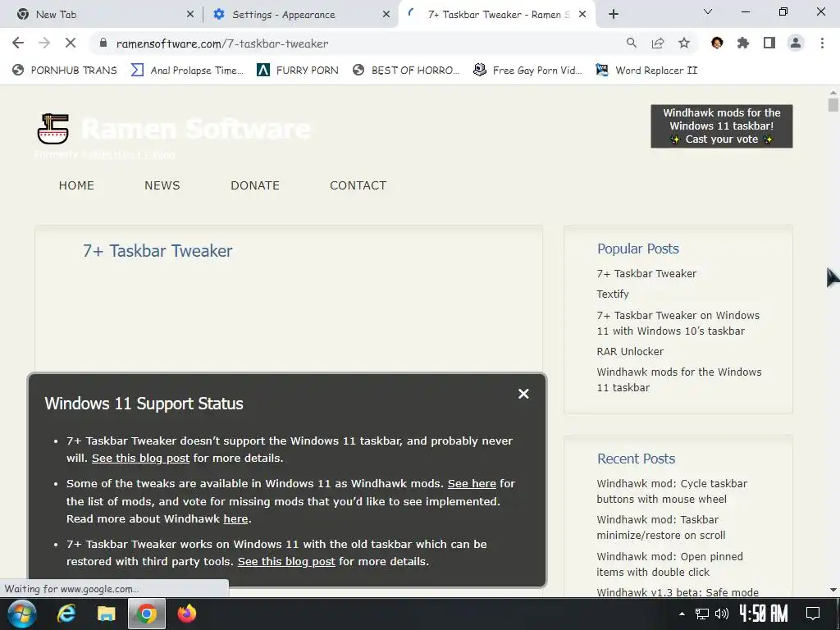The height and width of the screenshot is (630, 840).
Task: Click the zoom magnifier in address bar
Action: tap(631, 43)
